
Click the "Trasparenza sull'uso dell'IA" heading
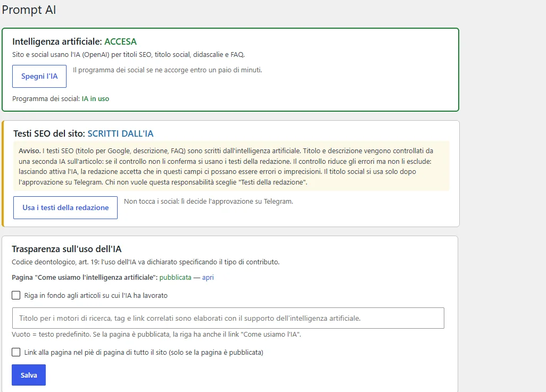pos(67,249)
